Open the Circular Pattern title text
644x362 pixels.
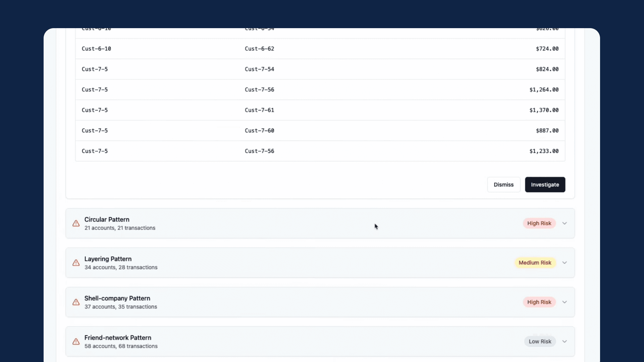pos(107,220)
